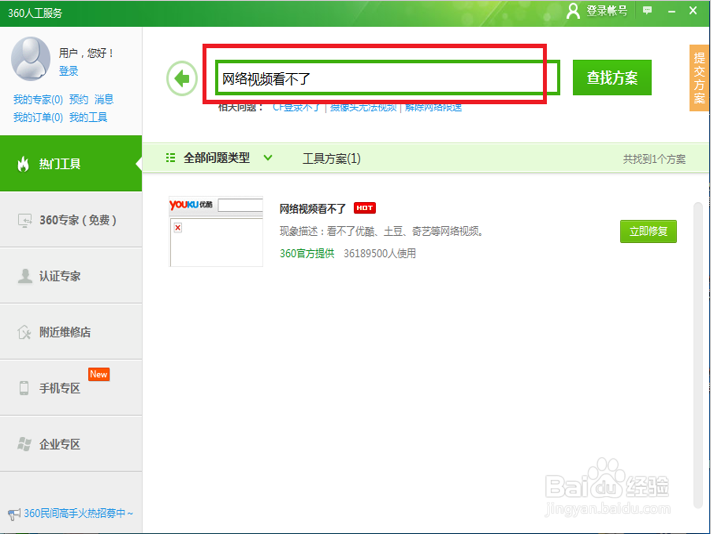Open the 预约 link
The image size is (711, 534).
78,99
